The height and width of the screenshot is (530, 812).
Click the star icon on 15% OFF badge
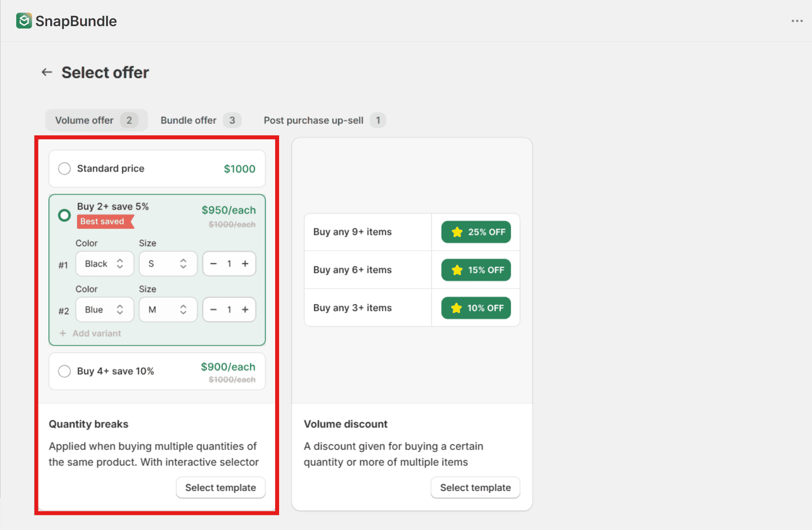point(457,270)
